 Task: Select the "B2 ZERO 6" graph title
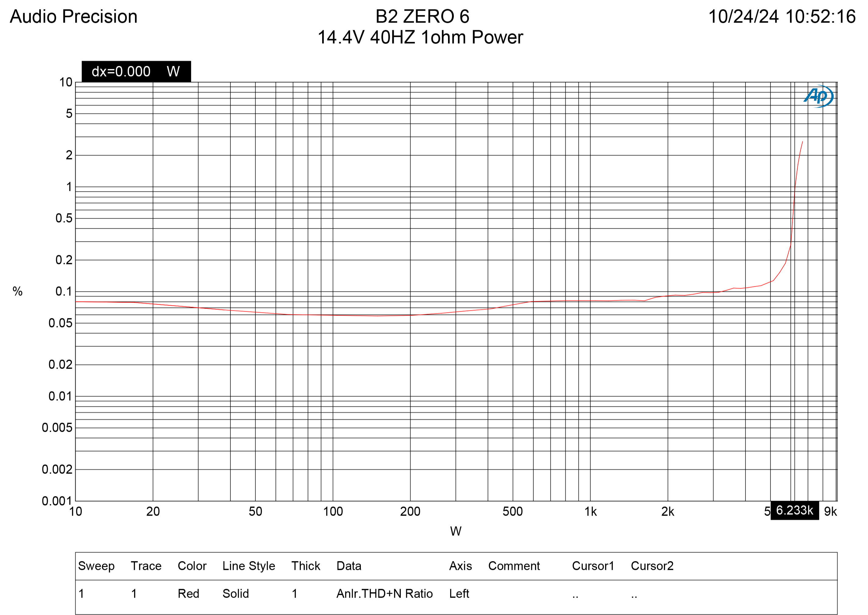click(422, 17)
